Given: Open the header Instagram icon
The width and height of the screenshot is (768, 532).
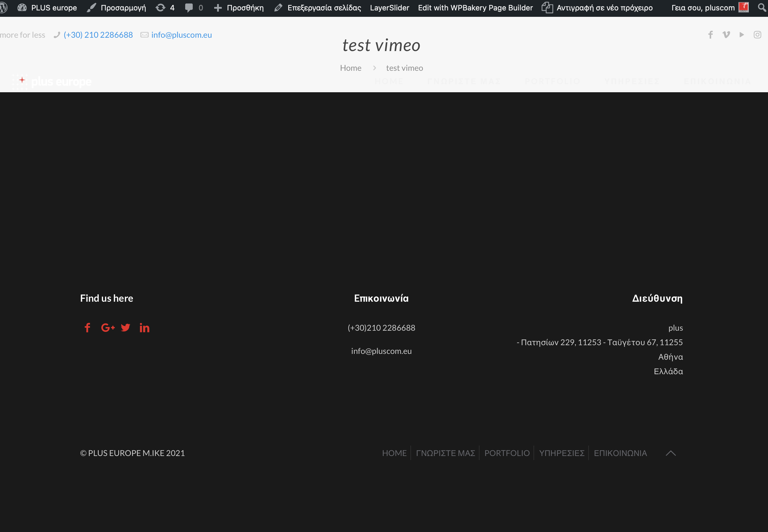Looking at the screenshot, I should (757, 35).
